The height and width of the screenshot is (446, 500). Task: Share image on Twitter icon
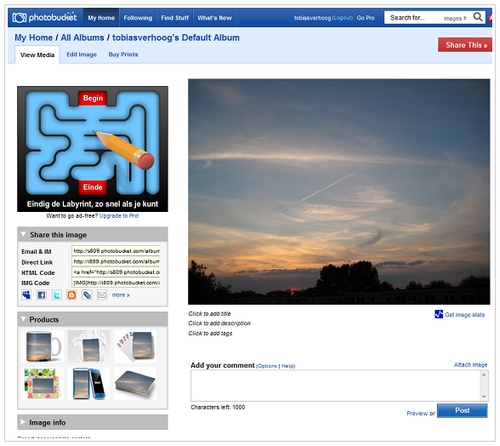(57, 295)
